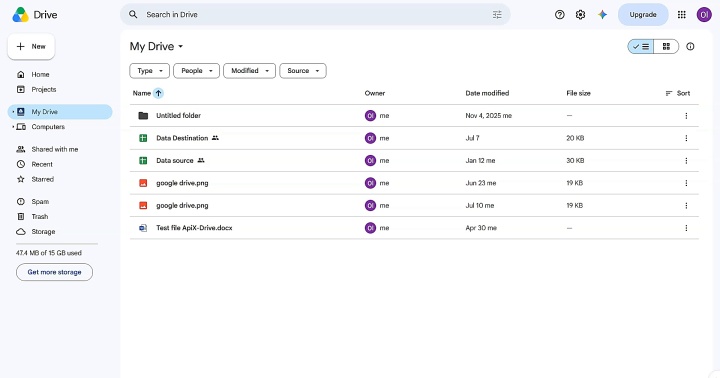Image resolution: width=720 pixels, height=378 pixels.
Task: Click the Owner column header
Action: pos(375,93)
